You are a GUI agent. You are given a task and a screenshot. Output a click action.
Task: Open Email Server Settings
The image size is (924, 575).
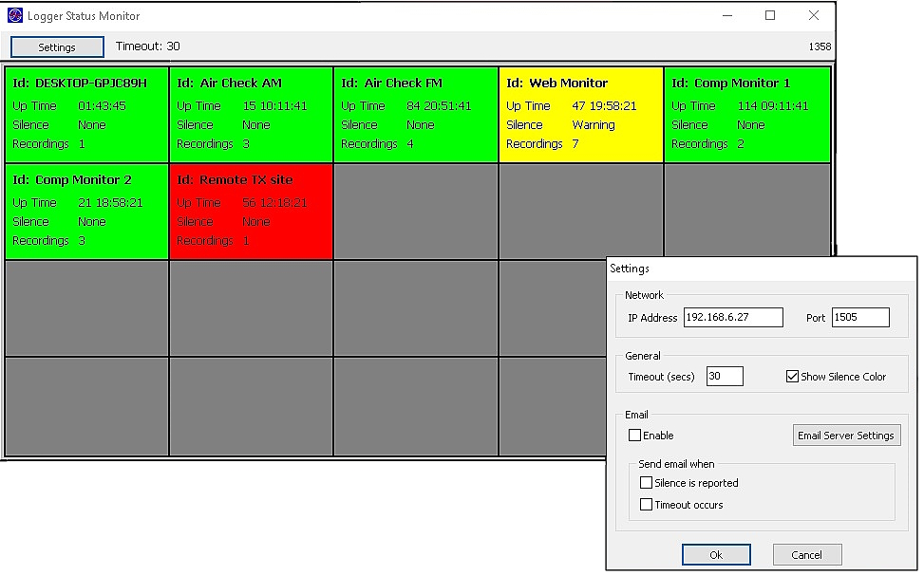click(x=846, y=436)
